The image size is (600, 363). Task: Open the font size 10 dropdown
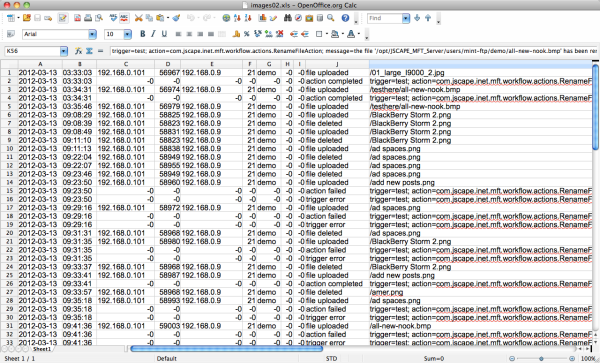127,34
